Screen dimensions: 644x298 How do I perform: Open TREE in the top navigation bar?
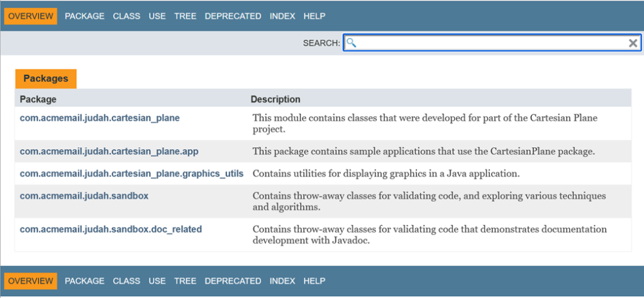tap(185, 16)
